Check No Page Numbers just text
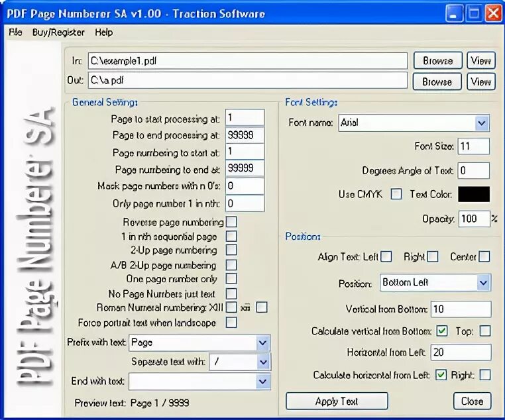This screenshot has width=505, height=420. (x=231, y=293)
